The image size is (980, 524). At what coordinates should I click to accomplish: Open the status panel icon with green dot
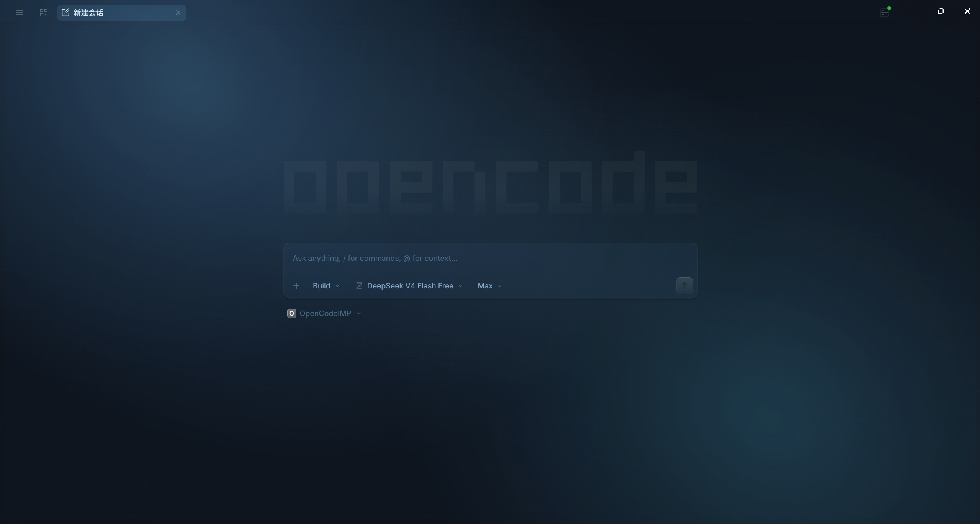coord(885,12)
